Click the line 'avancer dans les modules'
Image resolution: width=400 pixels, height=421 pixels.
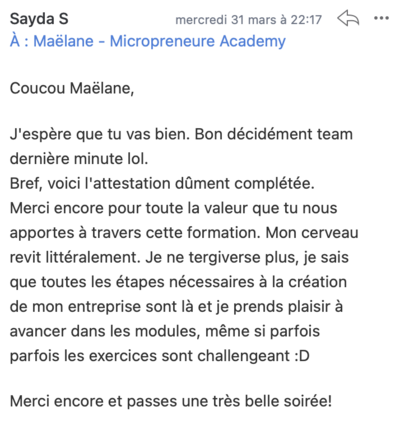click(165, 331)
